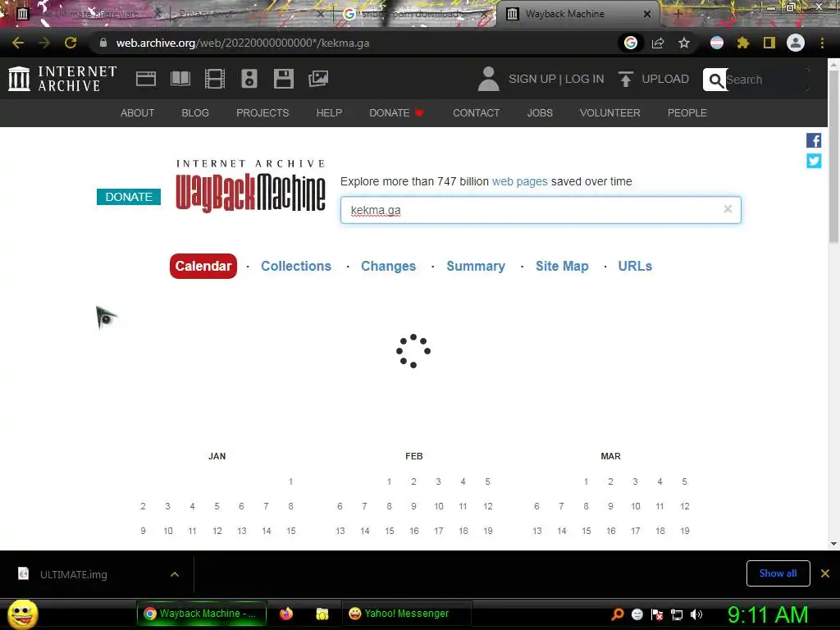This screenshot has height=630, width=840.
Task: Switch to the Site Map tab
Action: [x=562, y=266]
